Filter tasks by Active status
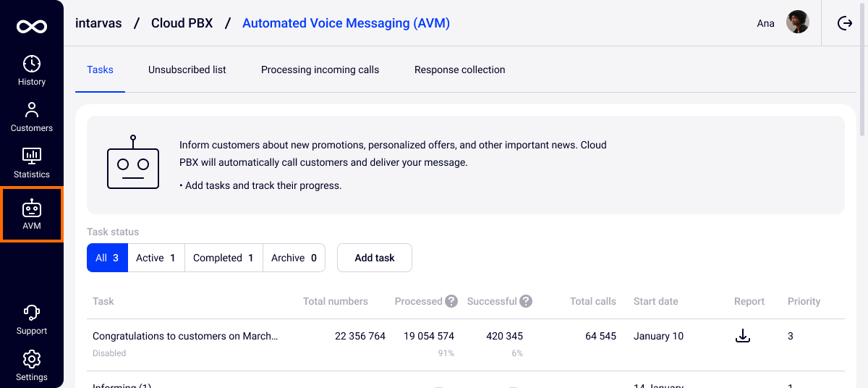Viewport: 868px width, 388px height. 156,258
